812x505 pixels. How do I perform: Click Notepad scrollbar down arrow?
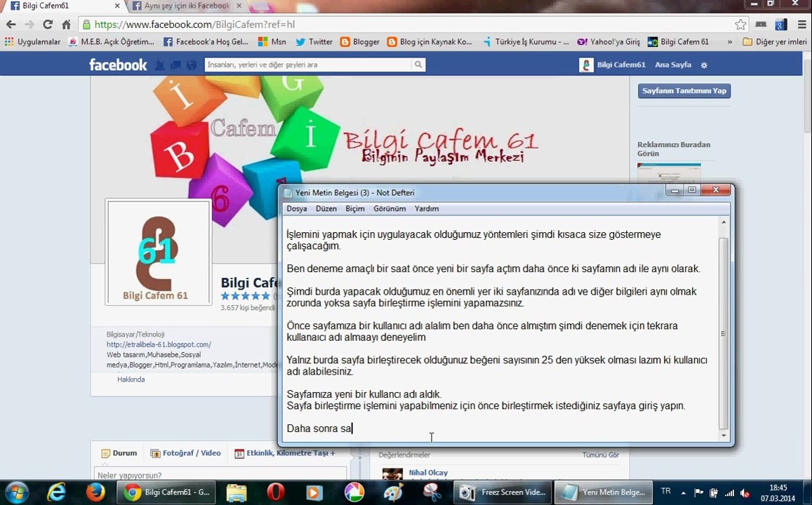pos(724,436)
